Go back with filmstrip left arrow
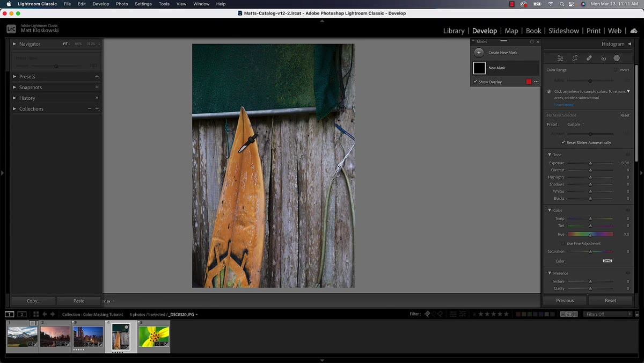 tap(45, 314)
